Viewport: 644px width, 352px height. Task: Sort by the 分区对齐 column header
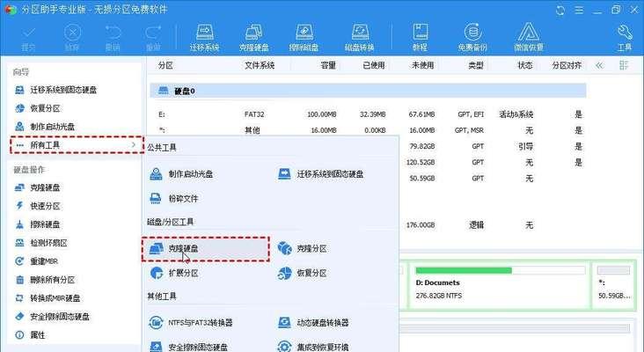pos(567,65)
